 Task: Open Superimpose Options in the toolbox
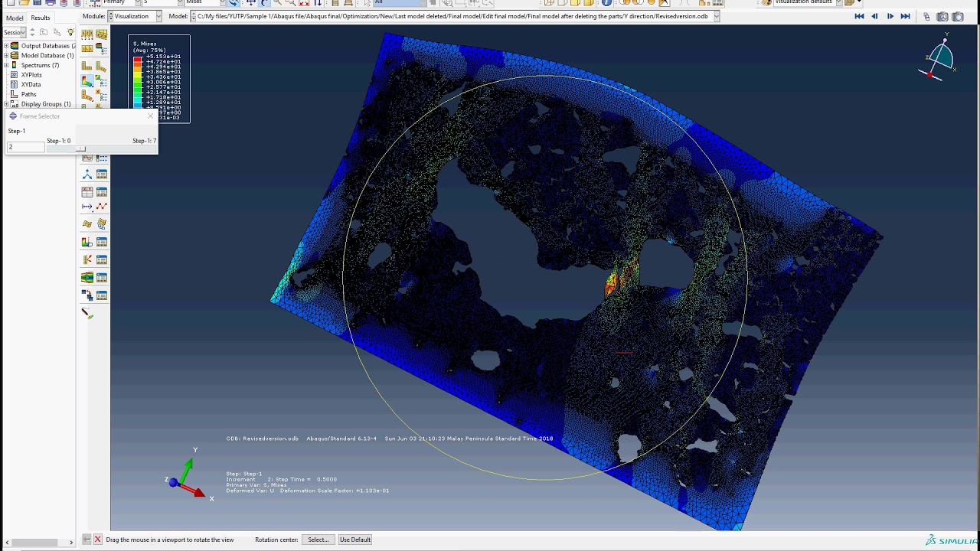101,34
